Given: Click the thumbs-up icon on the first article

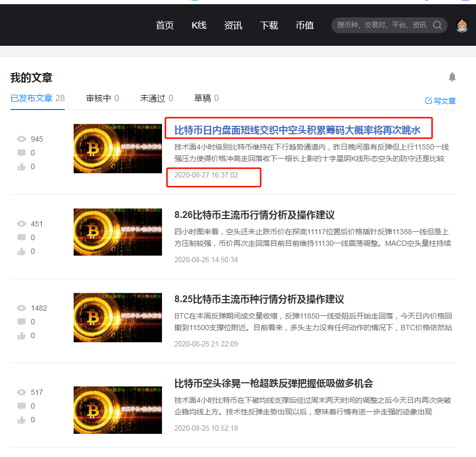Looking at the screenshot, I should coord(21,166).
